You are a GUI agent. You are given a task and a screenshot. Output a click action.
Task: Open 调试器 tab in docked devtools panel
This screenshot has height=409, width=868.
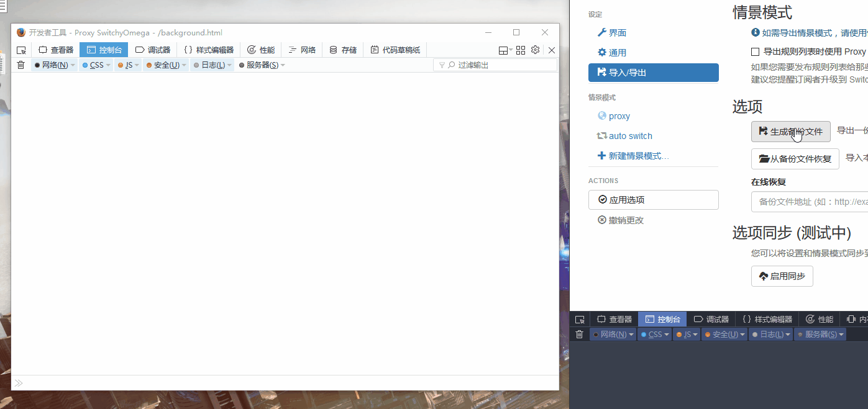tap(711, 320)
